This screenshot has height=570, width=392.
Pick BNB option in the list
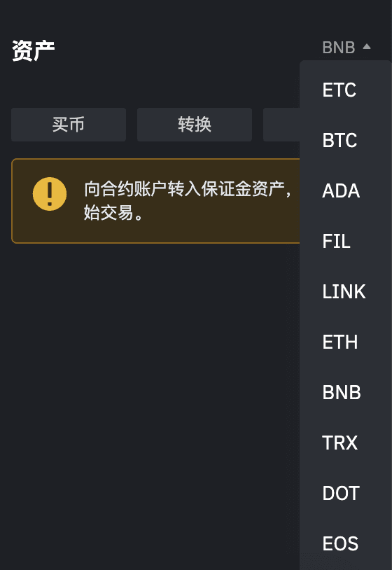pyautogui.click(x=342, y=393)
